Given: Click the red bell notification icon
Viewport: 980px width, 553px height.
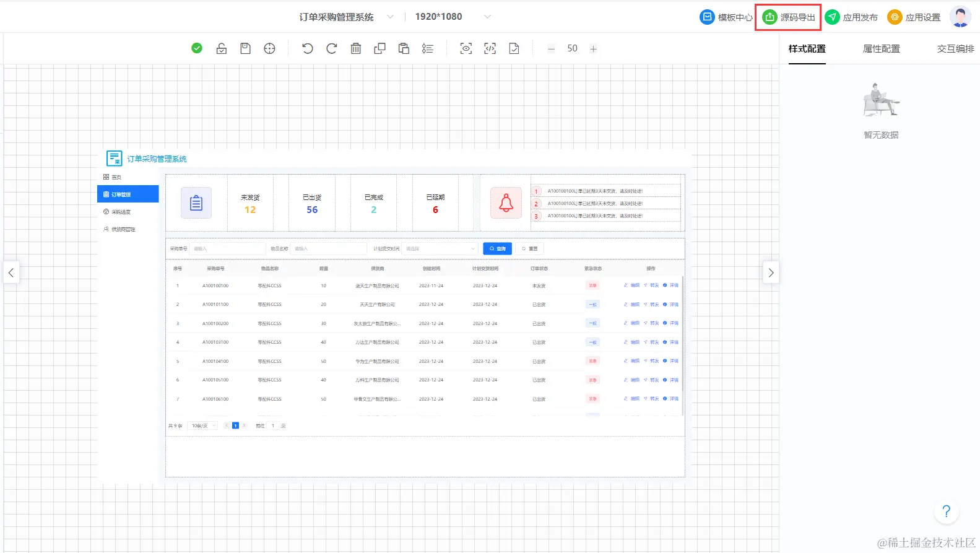Looking at the screenshot, I should [x=506, y=202].
